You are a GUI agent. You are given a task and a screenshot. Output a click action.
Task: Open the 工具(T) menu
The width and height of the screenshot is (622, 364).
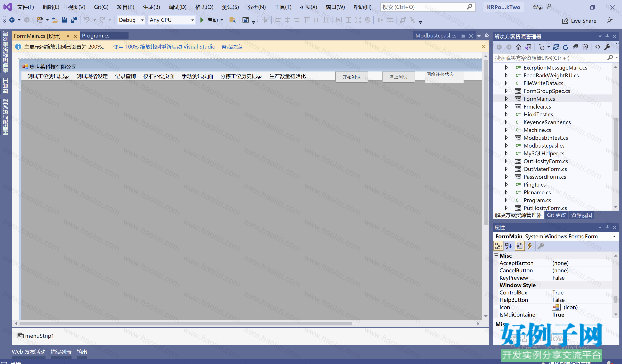click(x=283, y=7)
